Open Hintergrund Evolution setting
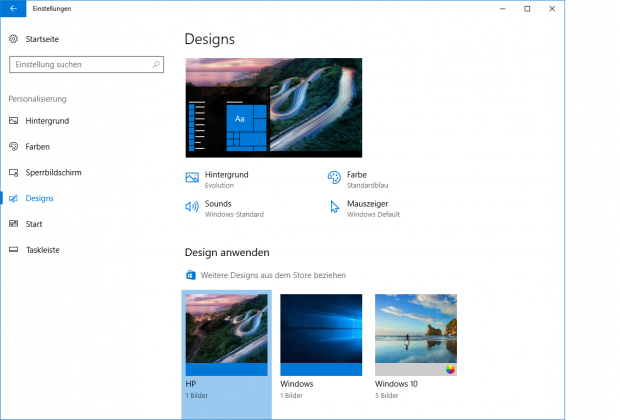Screen dimensions: 620x420 (217, 179)
